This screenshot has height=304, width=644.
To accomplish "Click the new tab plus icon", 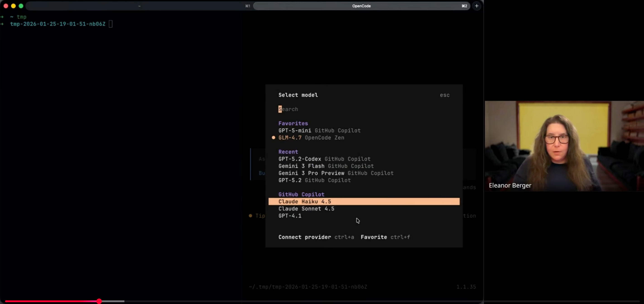I will (x=476, y=6).
